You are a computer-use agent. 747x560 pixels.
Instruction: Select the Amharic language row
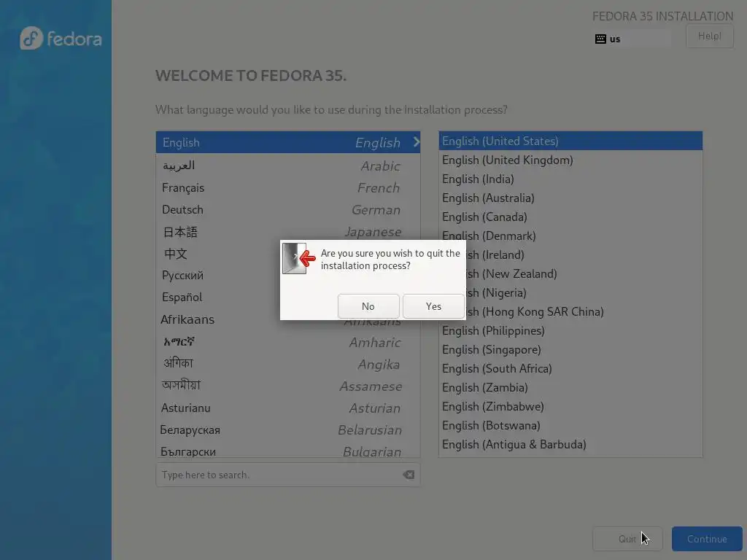287,342
